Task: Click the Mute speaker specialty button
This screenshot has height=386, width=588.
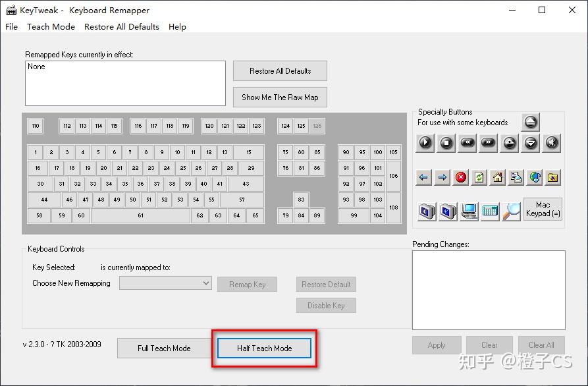Action: tap(552, 143)
